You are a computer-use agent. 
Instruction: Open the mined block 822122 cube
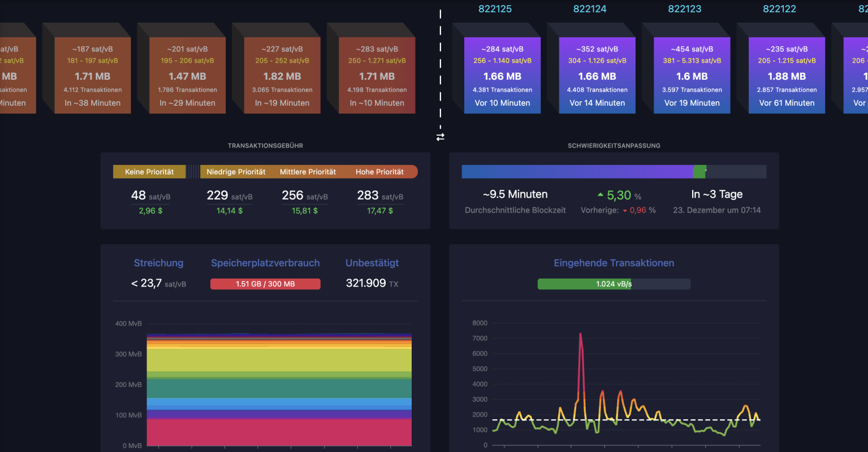tap(787, 75)
